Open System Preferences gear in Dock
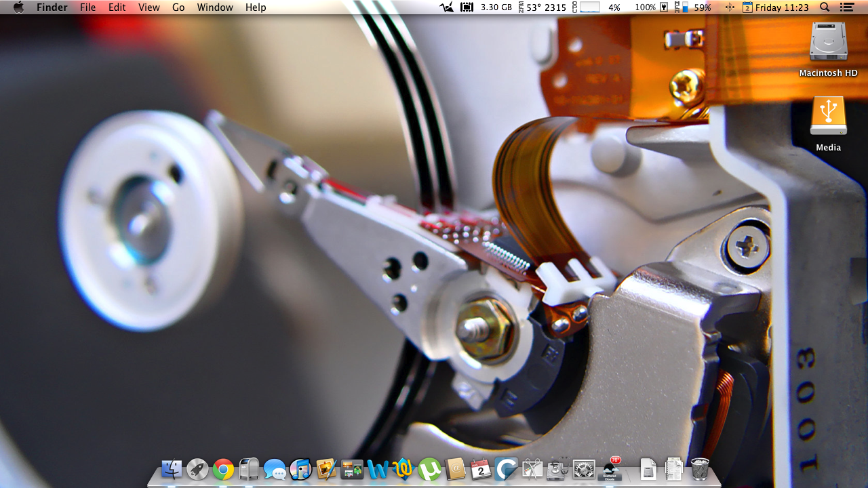The width and height of the screenshot is (868, 488). click(x=584, y=469)
